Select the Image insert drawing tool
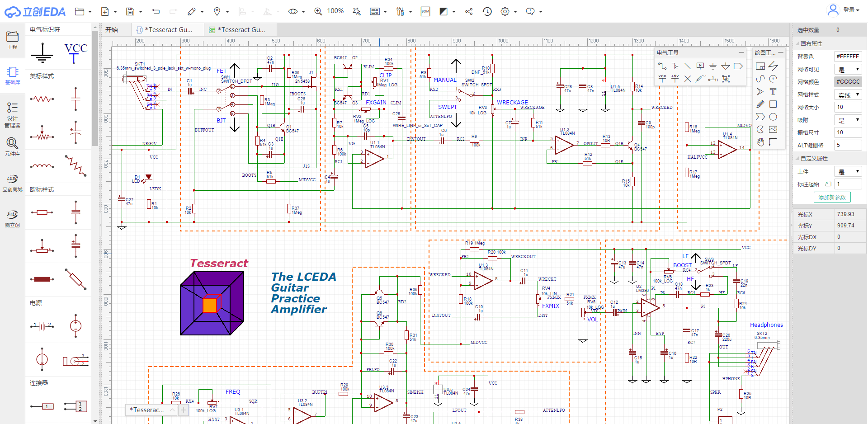Viewport: 868px width, 424px height. tap(773, 129)
